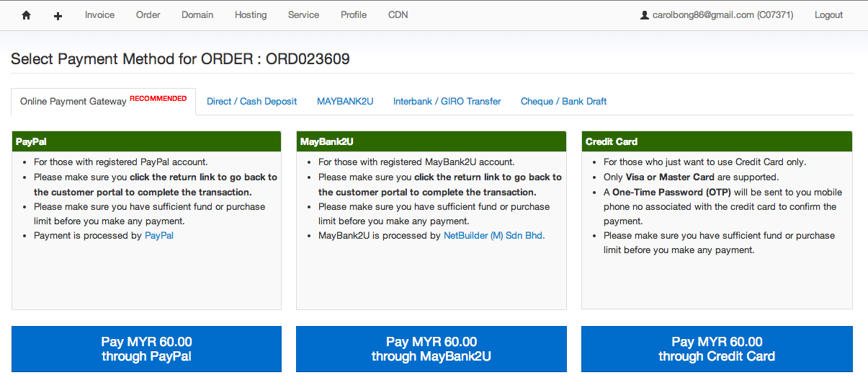Follow the PayPal processor link
This screenshot has height=388, width=868.
[x=159, y=236]
